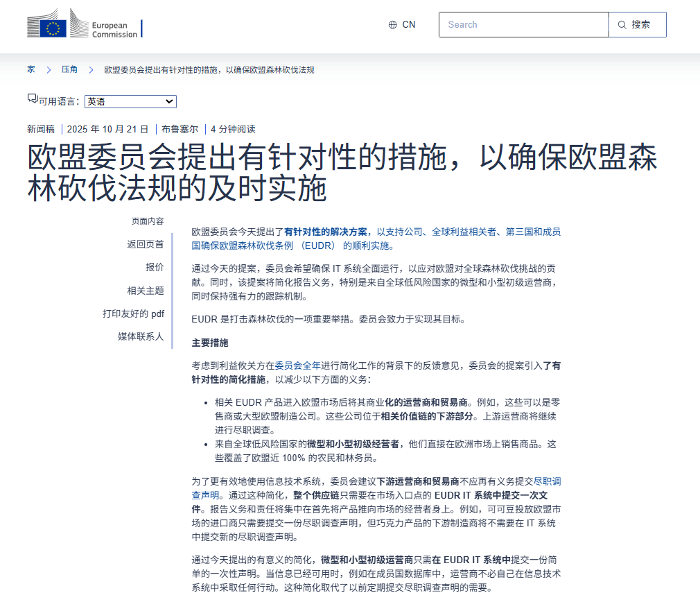Select 相关主题 in page contents menu
The width and height of the screenshot is (700, 602).
pyautogui.click(x=146, y=291)
